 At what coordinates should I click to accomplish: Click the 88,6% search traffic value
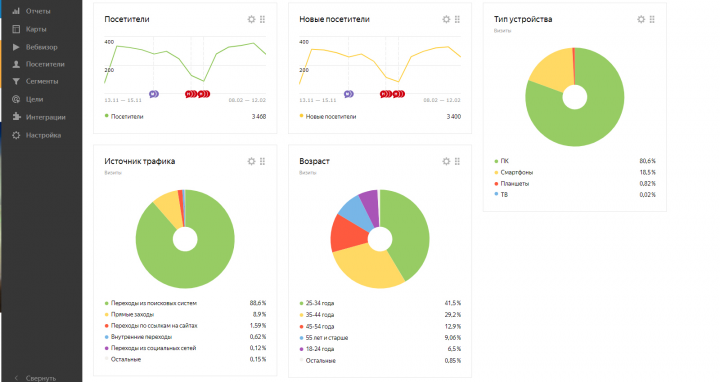pos(258,303)
